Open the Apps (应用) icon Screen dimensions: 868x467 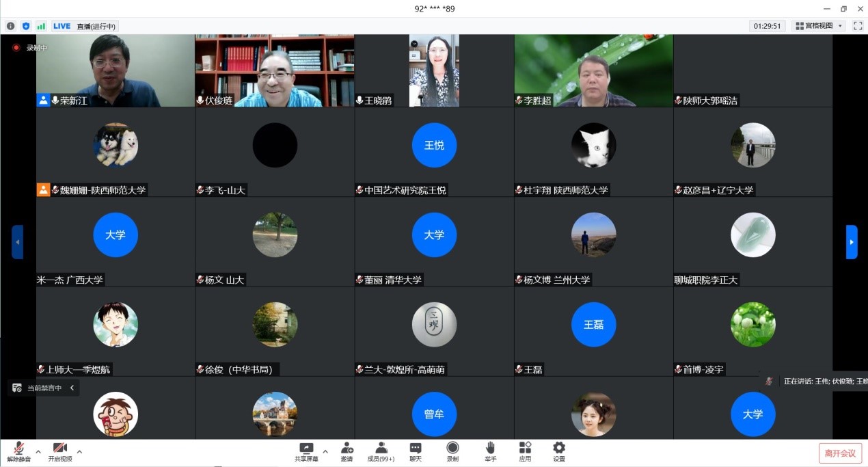coord(525,449)
